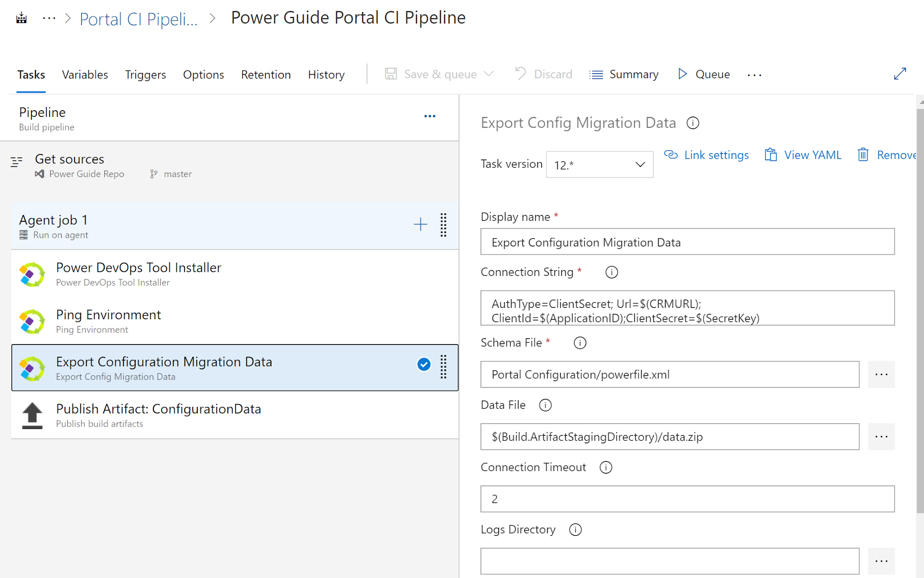Click the Connection String info icon
This screenshot has height=578, width=924.
point(611,272)
